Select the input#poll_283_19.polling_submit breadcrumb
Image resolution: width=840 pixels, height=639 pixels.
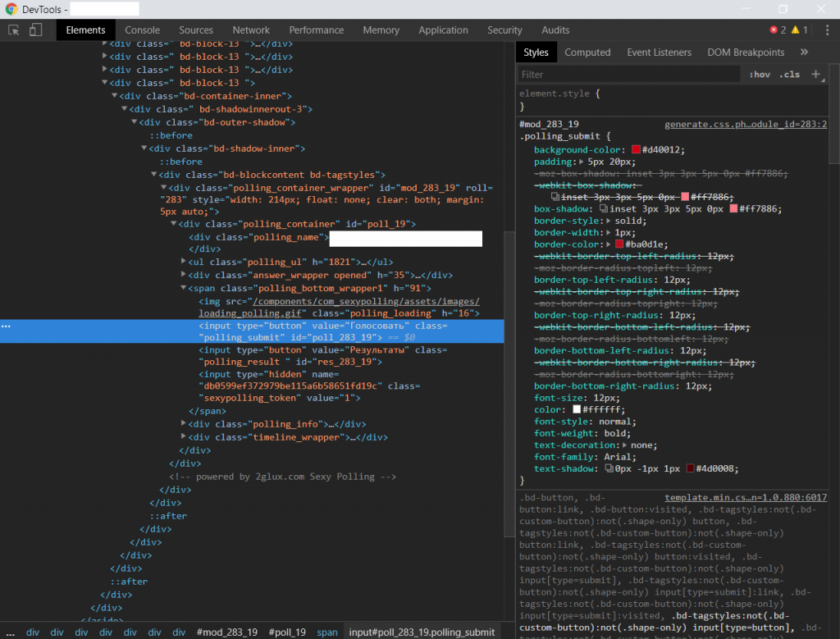click(422, 632)
